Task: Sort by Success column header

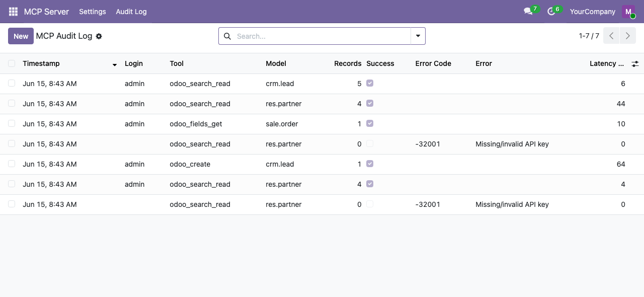Action: coord(380,63)
